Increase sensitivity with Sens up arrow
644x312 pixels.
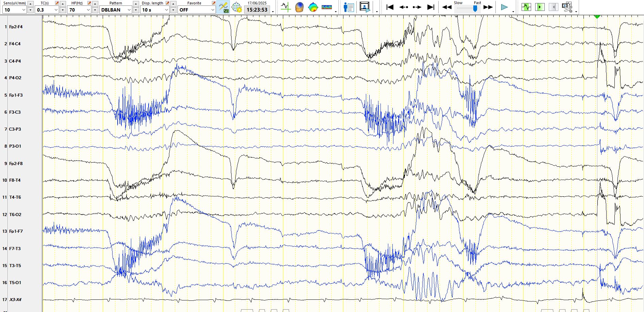(x=30, y=4)
